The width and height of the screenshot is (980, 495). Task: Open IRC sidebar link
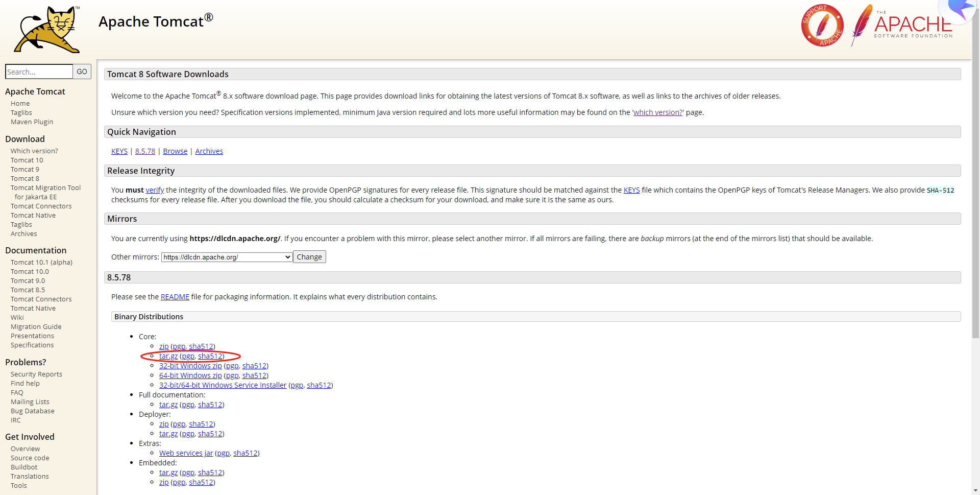16,420
